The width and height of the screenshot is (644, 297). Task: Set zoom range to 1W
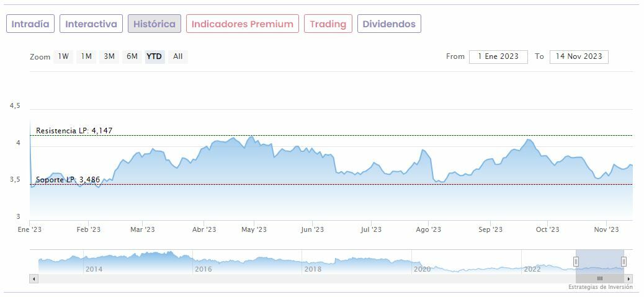[63, 56]
